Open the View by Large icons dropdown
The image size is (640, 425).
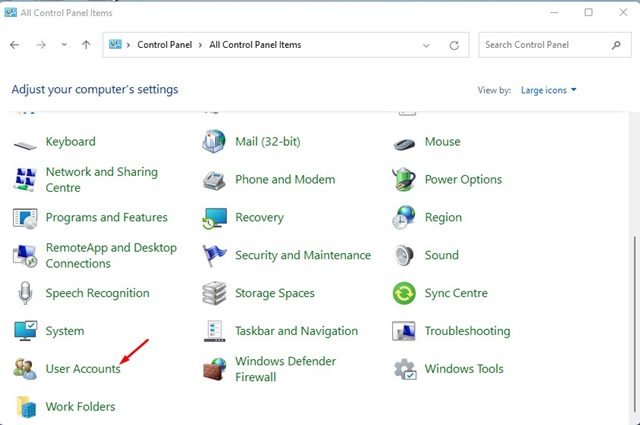click(x=548, y=90)
